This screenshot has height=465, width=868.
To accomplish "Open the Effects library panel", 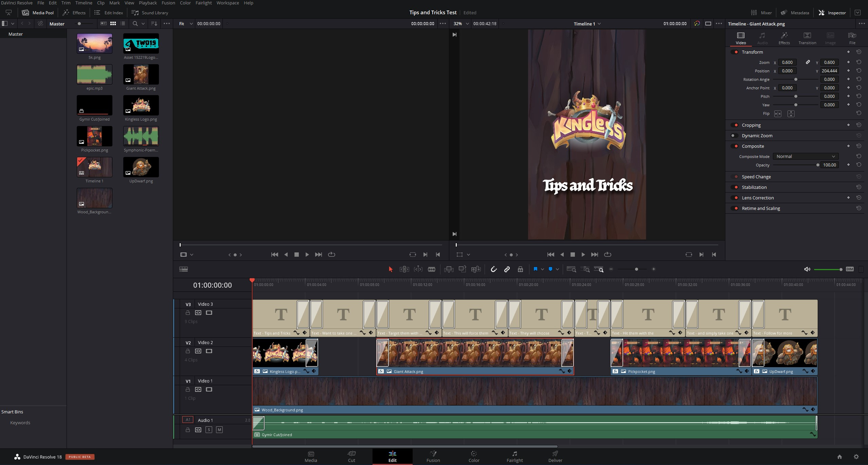I will 74,13.
